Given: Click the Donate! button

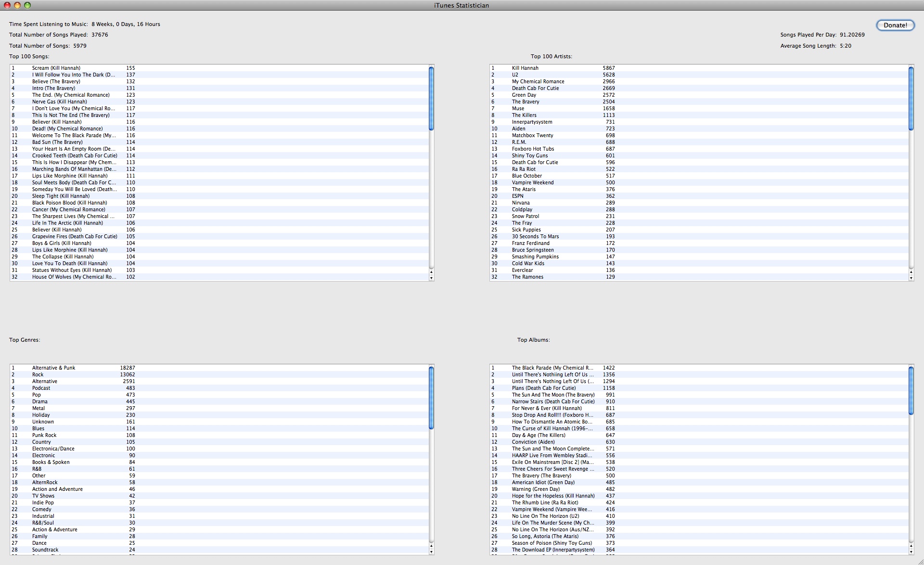Looking at the screenshot, I should [895, 25].
